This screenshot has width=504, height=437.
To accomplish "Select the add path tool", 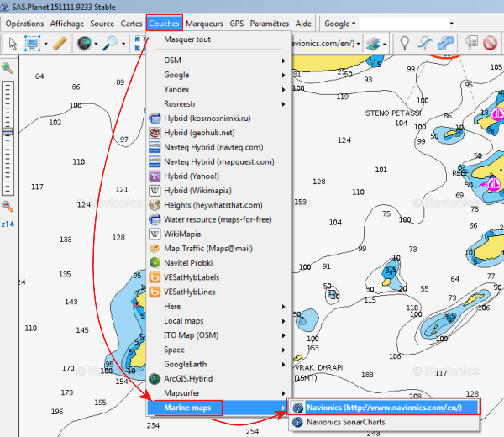I will pyautogui.click(x=425, y=44).
